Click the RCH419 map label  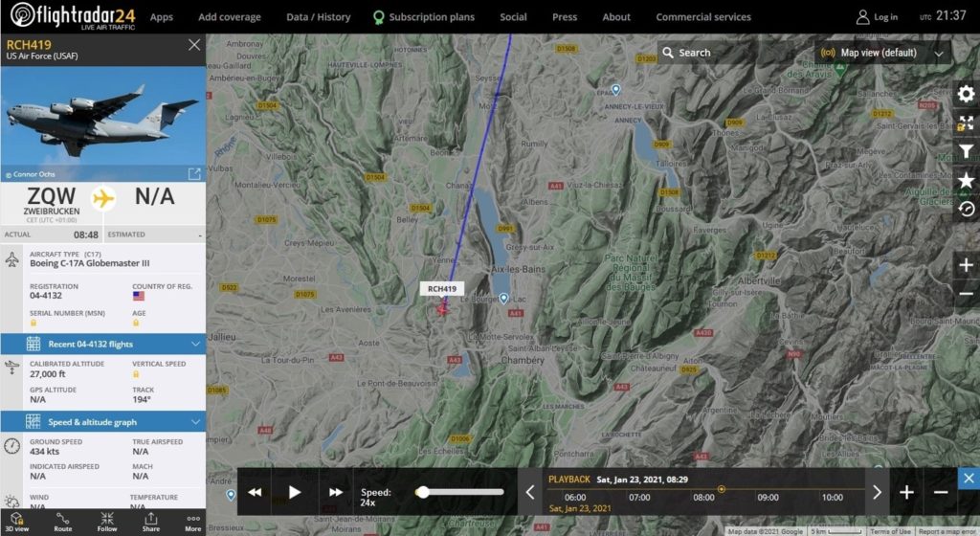(442, 289)
